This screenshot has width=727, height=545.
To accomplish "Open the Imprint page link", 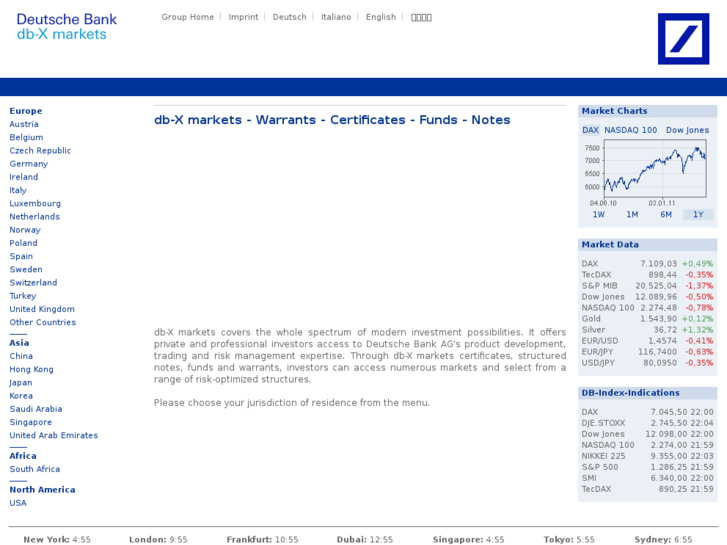I will tap(243, 17).
